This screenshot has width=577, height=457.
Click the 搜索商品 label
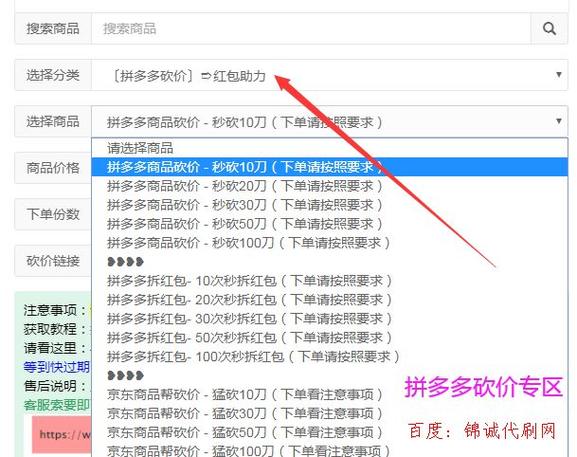(x=53, y=29)
